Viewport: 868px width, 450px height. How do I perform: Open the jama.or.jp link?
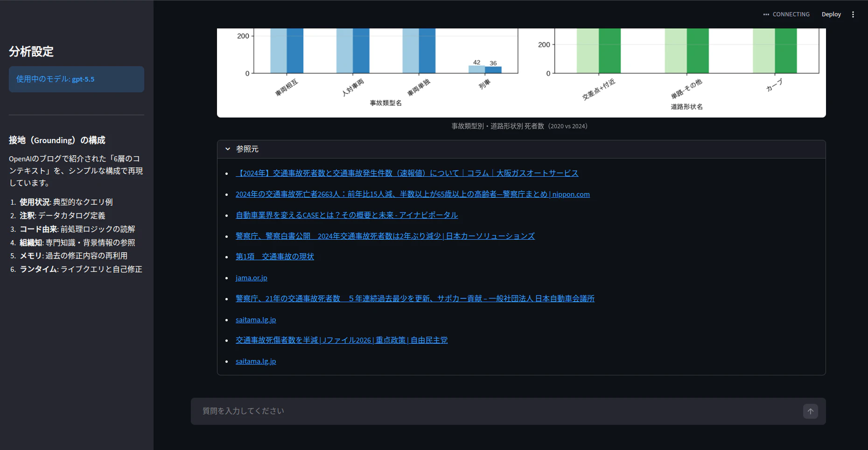click(252, 278)
